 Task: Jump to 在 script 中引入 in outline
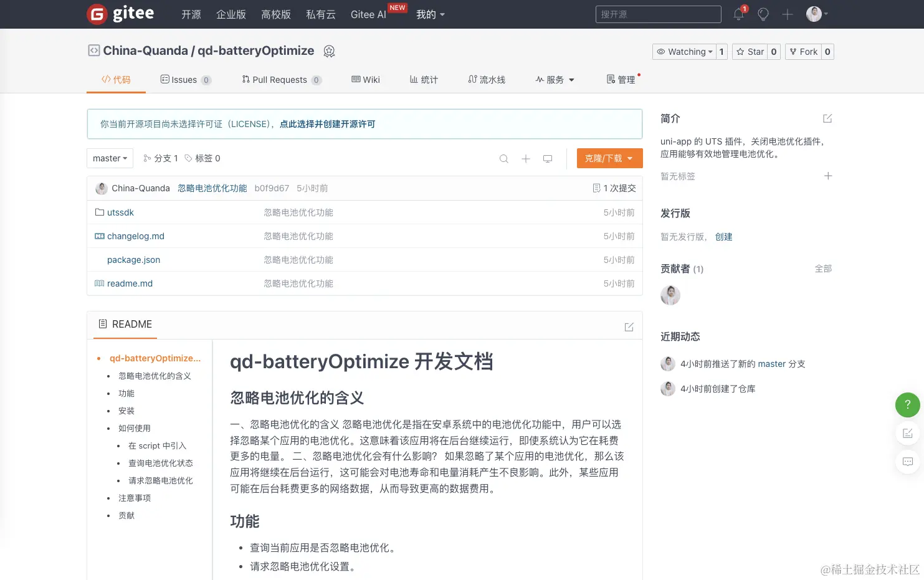coord(158,446)
